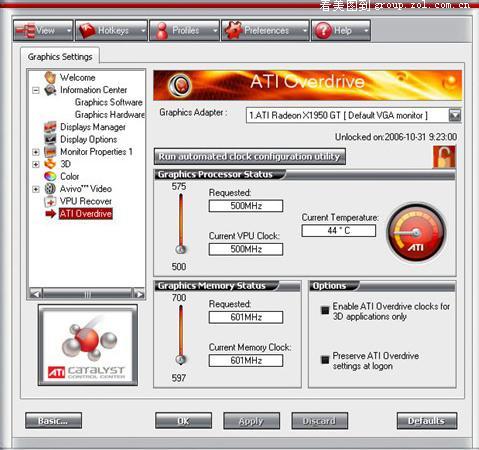The width and height of the screenshot is (479, 450).
Task: Open the Hotkeys menu button
Action: pyautogui.click(x=111, y=30)
